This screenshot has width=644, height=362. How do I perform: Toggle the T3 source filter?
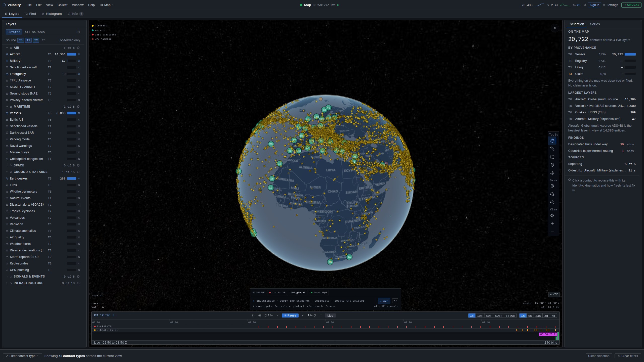pyautogui.click(x=44, y=40)
